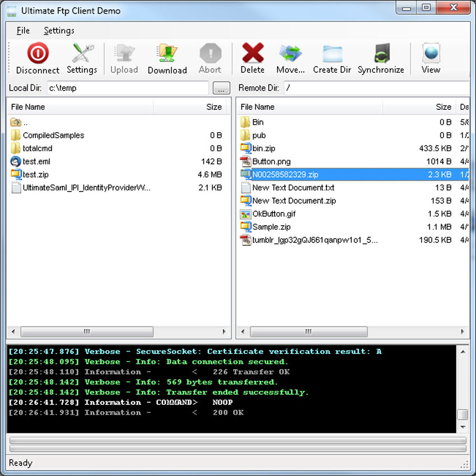Image resolution: width=476 pixels, height=476 pixels.
Task: Click the Button.png image icon
Action: coord(246,161)
